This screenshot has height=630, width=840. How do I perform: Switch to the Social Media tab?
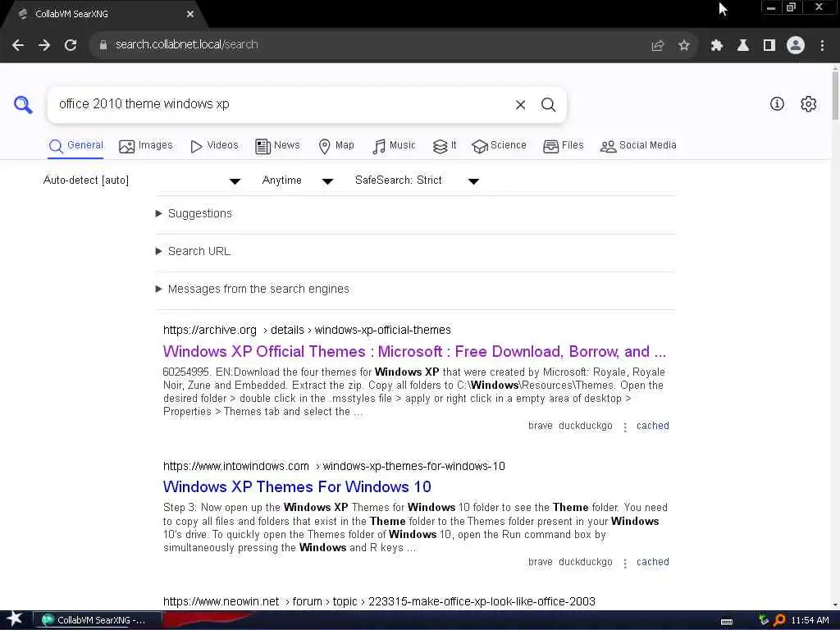[638, 146]
